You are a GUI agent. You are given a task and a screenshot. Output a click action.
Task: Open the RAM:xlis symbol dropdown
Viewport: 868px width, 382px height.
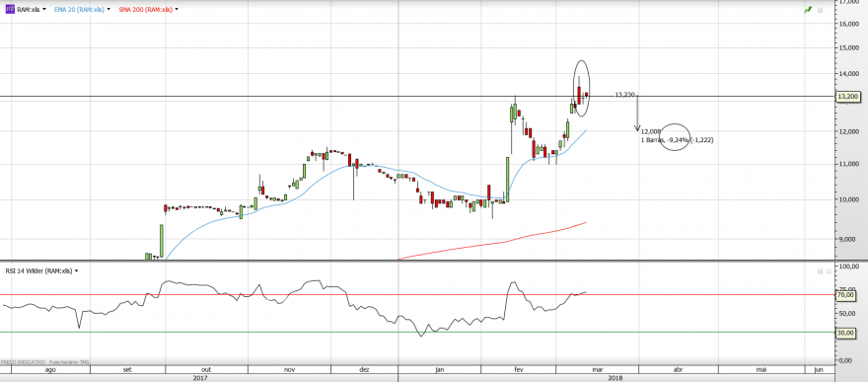(43, 10)
